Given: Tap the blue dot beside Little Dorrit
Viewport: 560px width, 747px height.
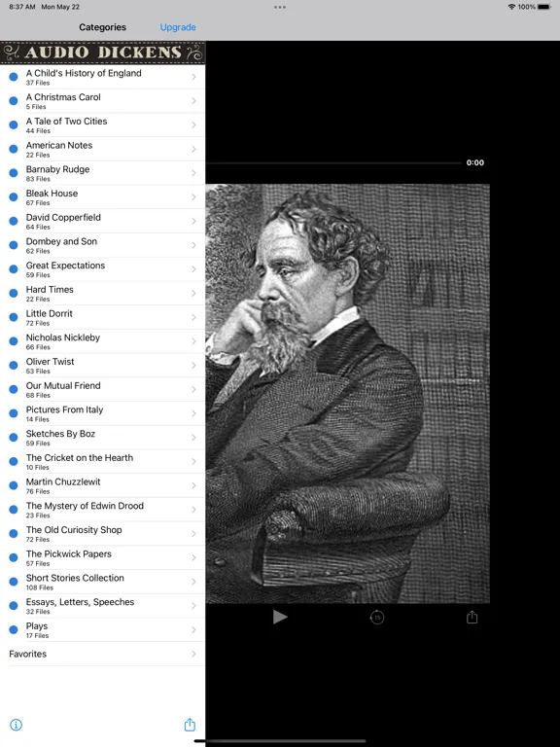Looking at the screenshot, I should pyautogui.click(x=14, y=317).
